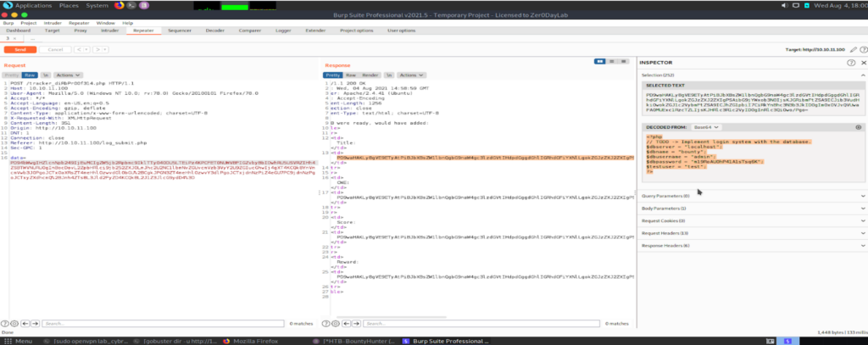Open response search settings gear
Image resolution: width=868 pixels, height=345 pixels.
[336, 323]
